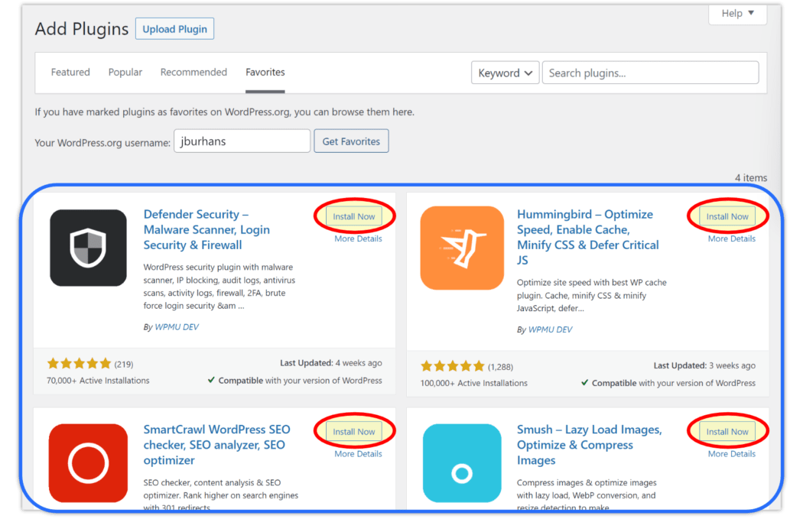The height and width of the screenshot is (532, 803).
Task: Open the Smush Lazy Load Images title link
Action: coord(589,444)
